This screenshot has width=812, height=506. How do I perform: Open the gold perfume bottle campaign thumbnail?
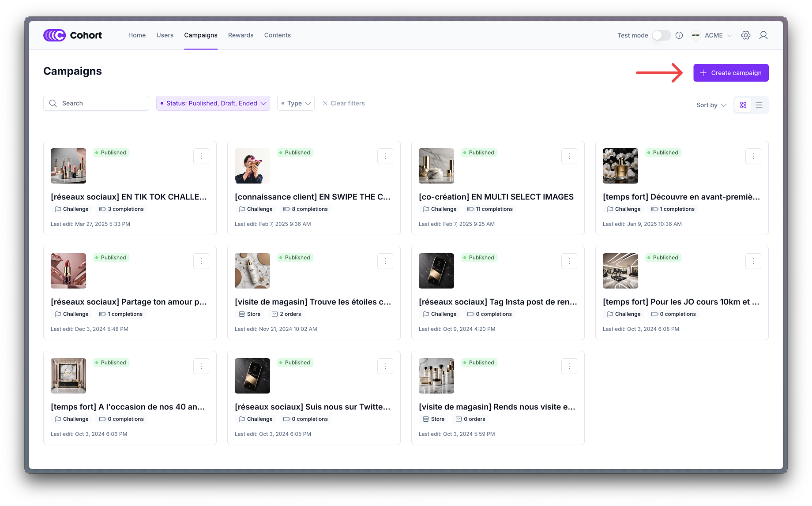(x=620, y=166)
